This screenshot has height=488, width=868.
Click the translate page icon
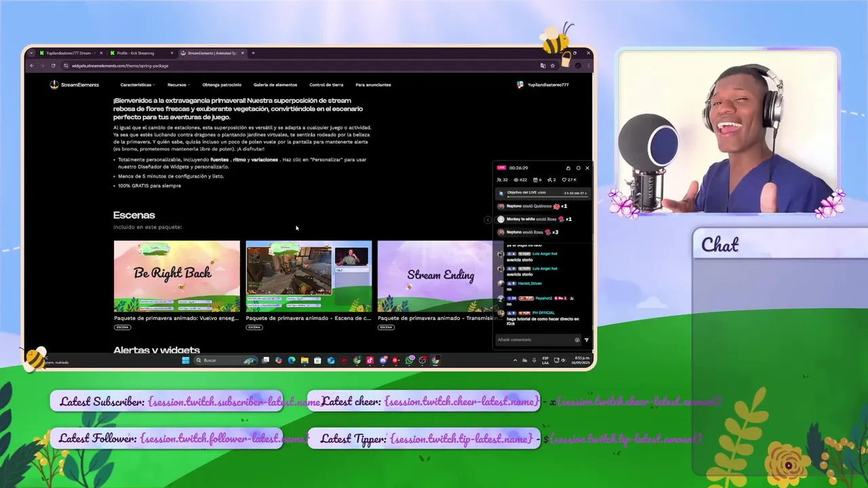pyautogui.click(x=542, y=66)
